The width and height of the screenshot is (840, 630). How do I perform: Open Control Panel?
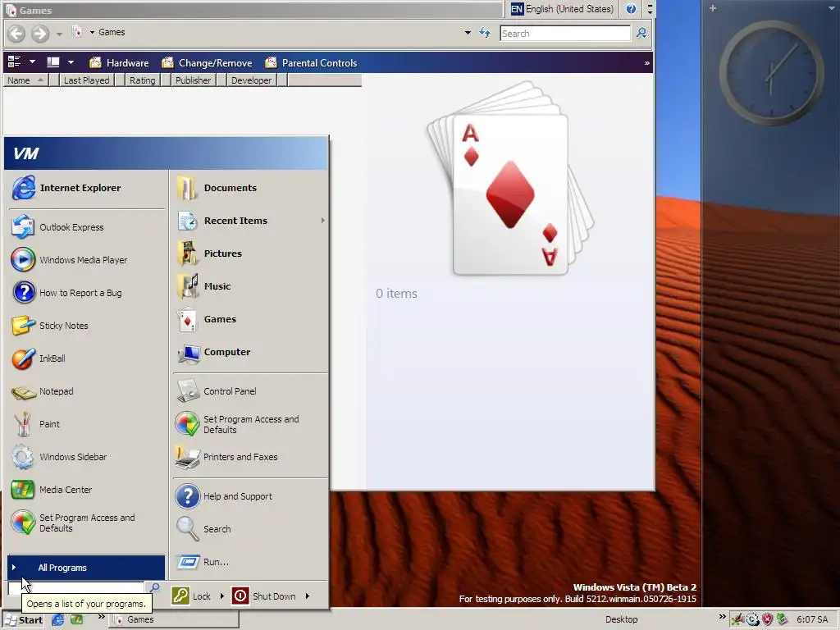[250, 391]
